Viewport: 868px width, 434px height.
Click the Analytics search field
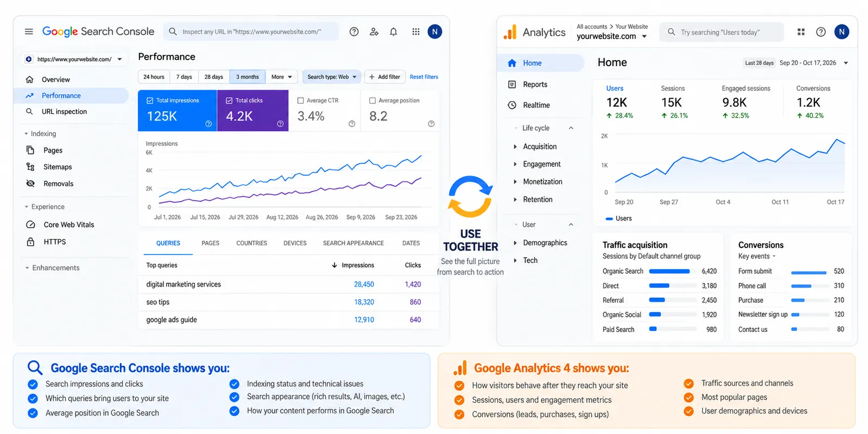tap(722, 32)
